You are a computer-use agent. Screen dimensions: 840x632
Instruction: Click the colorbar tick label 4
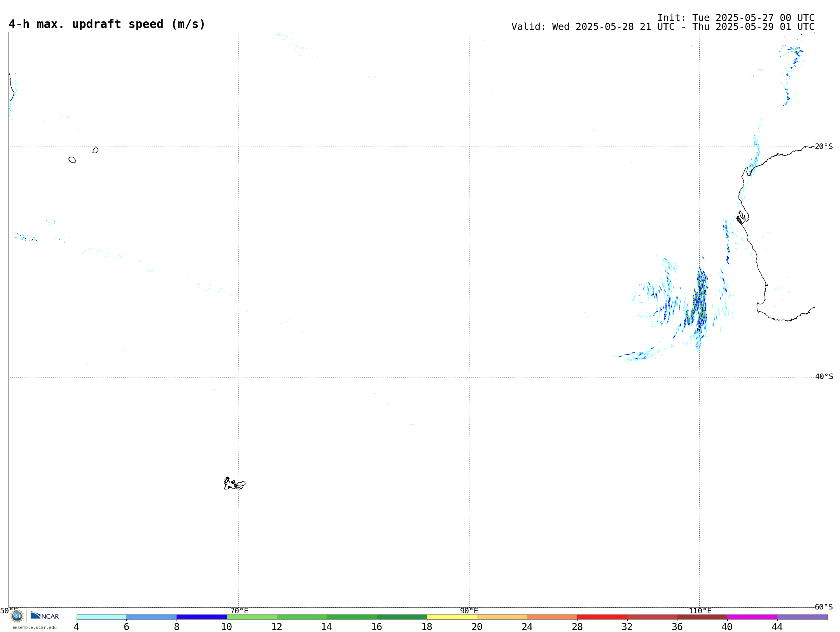(77, 627)
